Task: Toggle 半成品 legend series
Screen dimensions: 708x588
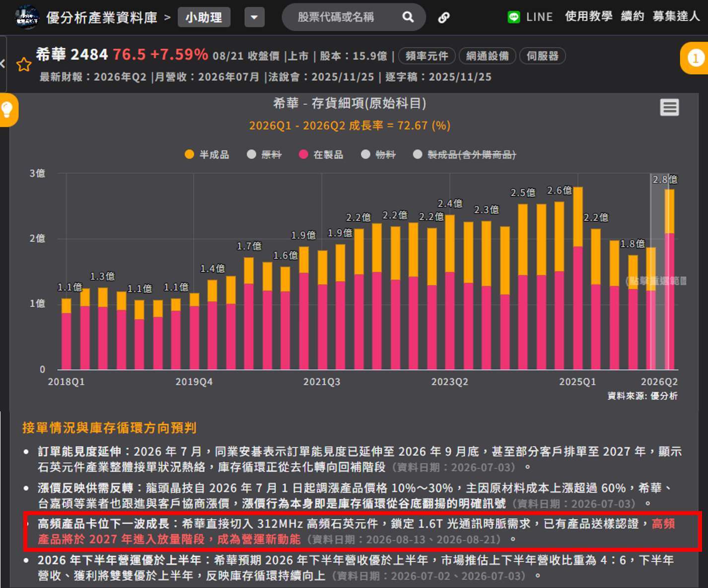Action: 207,154
